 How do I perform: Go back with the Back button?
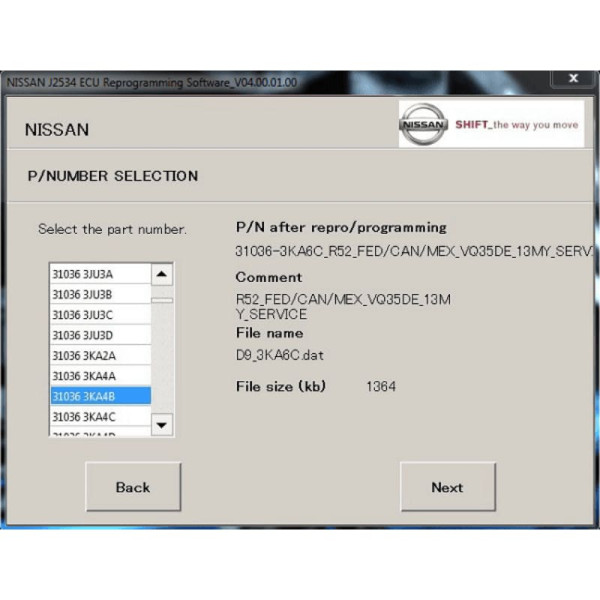132,488
